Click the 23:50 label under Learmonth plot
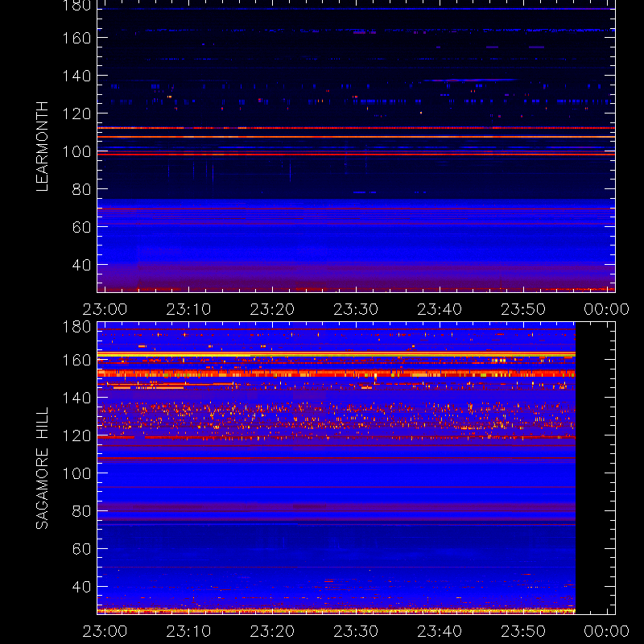This screenshot has height=644, width=644. [x=523, y=309]
